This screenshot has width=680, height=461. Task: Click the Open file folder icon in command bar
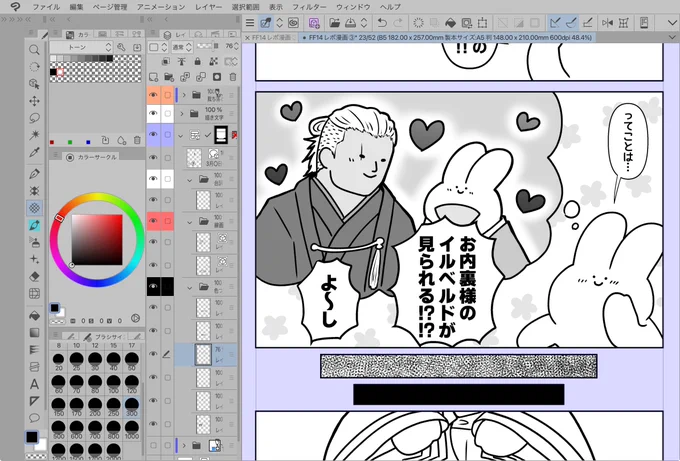[x=334, y=23]
